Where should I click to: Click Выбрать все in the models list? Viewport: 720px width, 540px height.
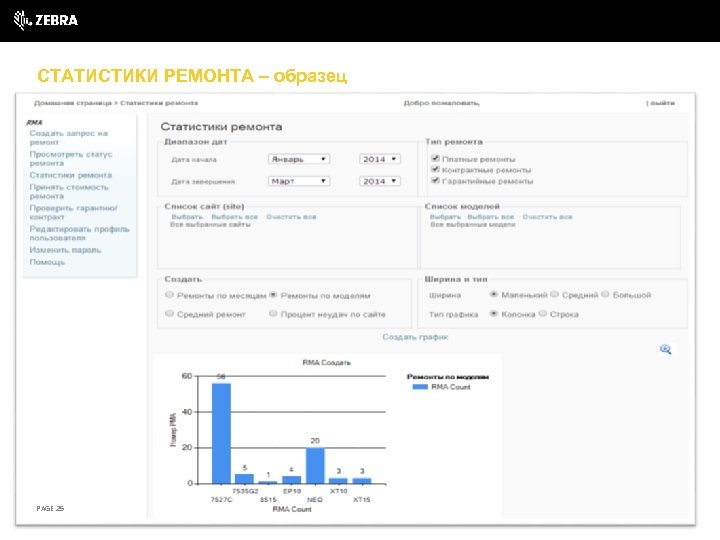pos(490,217)
